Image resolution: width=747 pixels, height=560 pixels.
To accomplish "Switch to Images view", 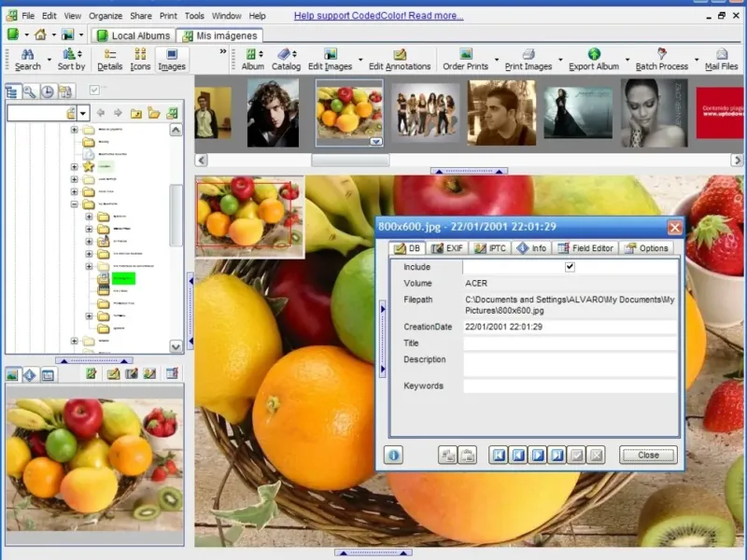I will pos(172,60).
